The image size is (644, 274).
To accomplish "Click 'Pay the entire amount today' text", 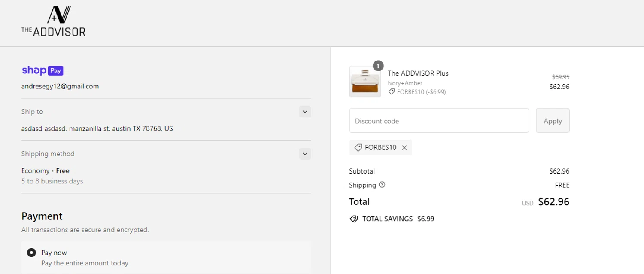I will tap(85, 263).
